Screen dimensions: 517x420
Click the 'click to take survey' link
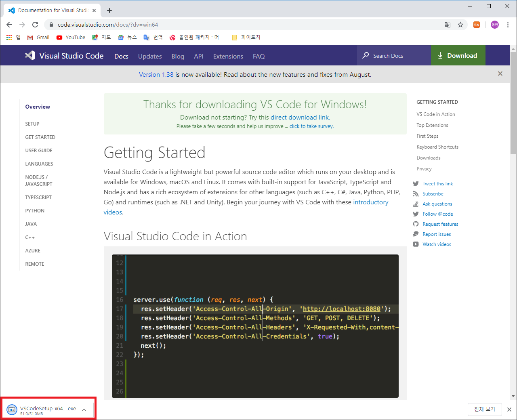click(311, 126)
